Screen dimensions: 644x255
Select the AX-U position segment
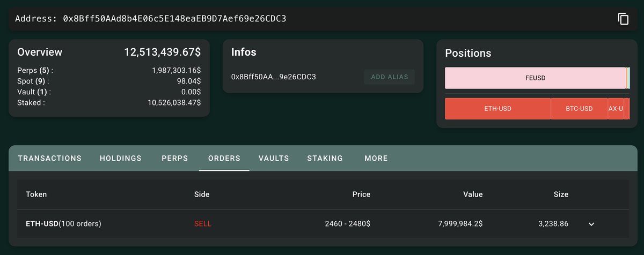click(x=616, y=109)
